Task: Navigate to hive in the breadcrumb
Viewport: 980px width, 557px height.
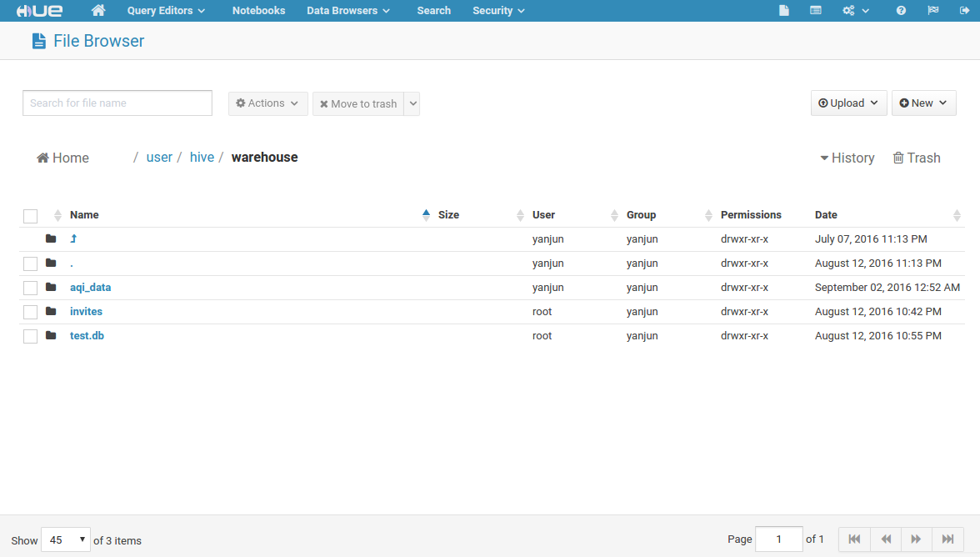Action: coord(202,158)
